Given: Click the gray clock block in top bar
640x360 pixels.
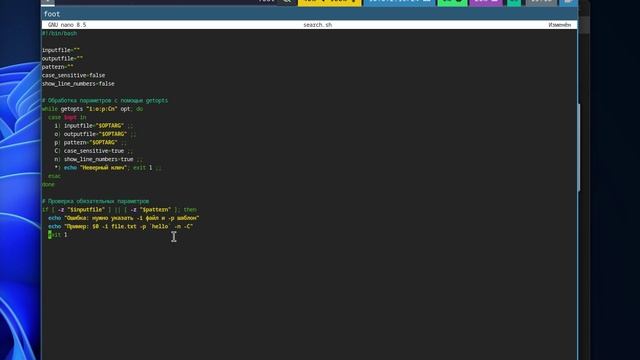Looking at the screenshot, I should click(541, 2).
